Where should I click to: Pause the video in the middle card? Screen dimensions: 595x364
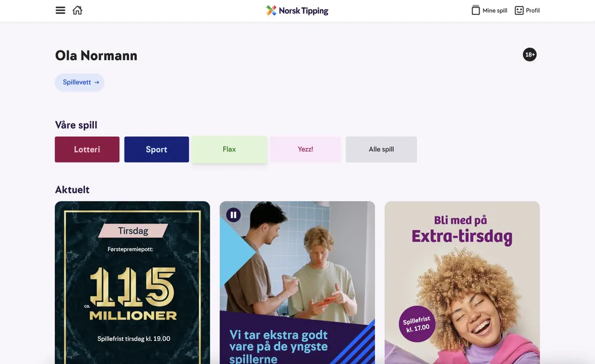[233, 215]
